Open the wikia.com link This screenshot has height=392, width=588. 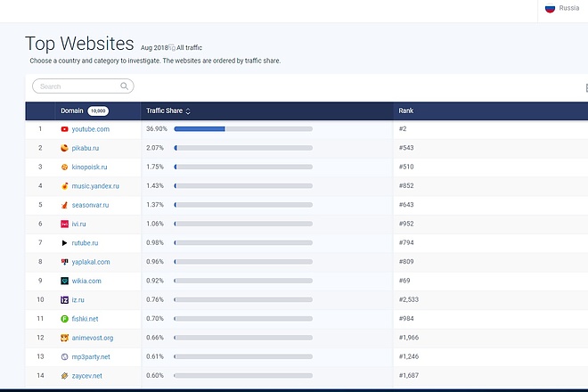pyautogui.click(x=86, y=281)
